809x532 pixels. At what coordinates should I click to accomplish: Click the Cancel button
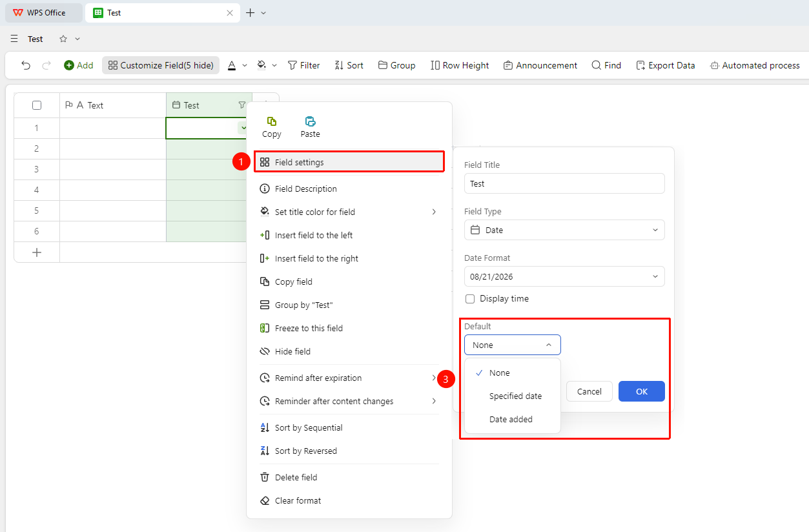coord(589,391)
